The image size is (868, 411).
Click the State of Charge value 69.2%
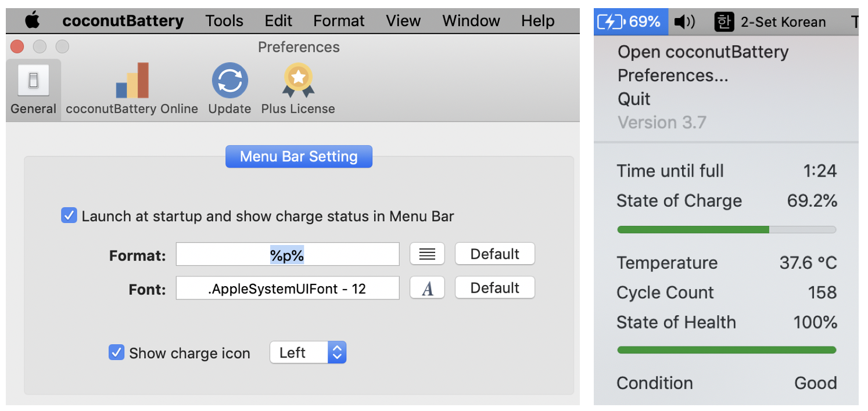812,201
